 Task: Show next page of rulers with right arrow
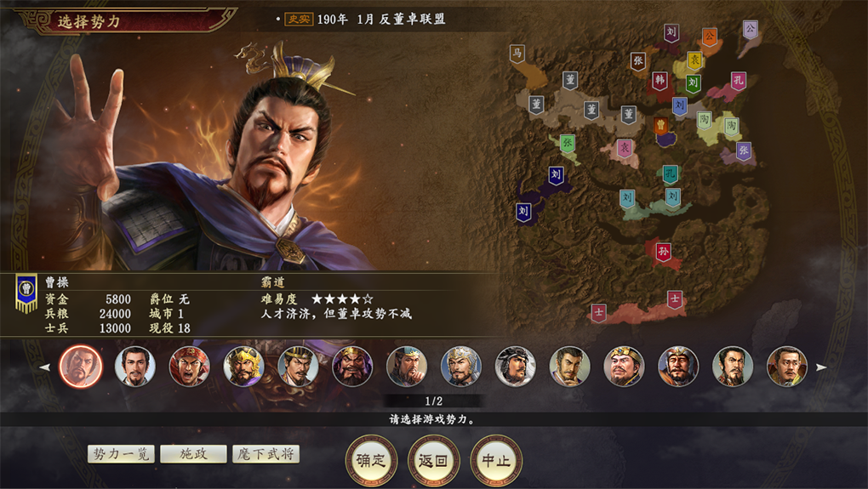point(821,367)
